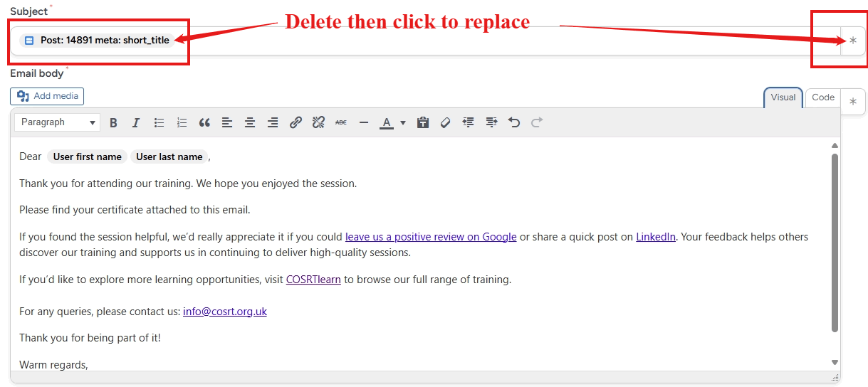Click inside the Subject input field
Screen dimensions: 868x387
pyautogui.click(x=426, y=41)
